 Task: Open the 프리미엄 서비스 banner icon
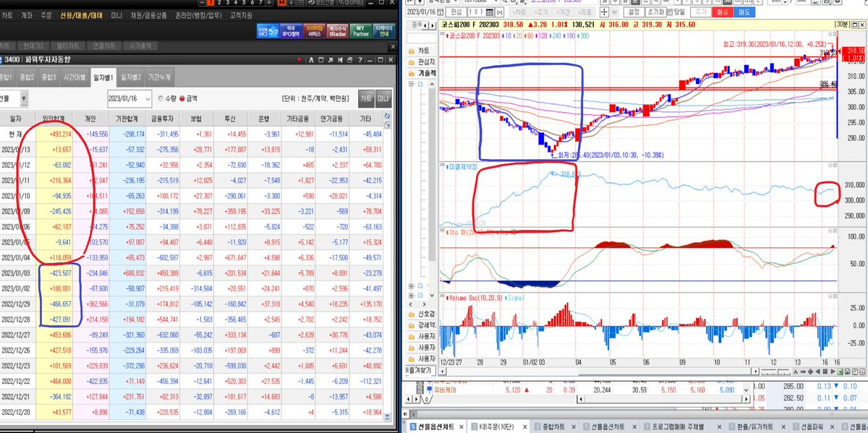coord(314,30)
